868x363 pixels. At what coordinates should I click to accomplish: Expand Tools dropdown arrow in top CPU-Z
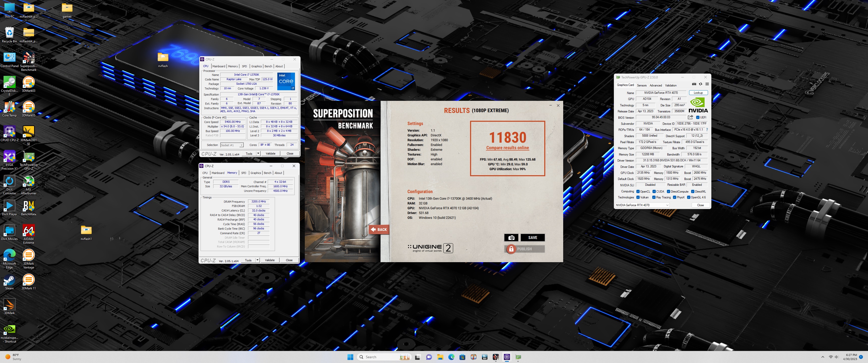pos(258,154)
